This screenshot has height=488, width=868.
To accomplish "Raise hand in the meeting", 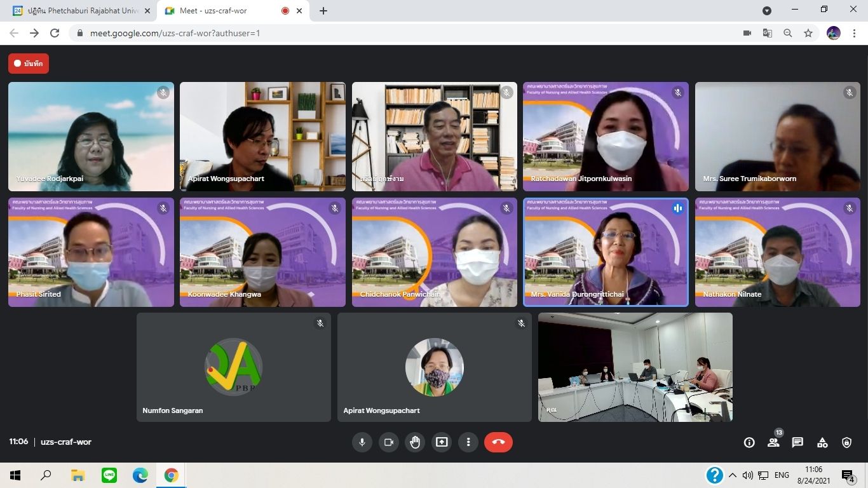I will point(415,442).
